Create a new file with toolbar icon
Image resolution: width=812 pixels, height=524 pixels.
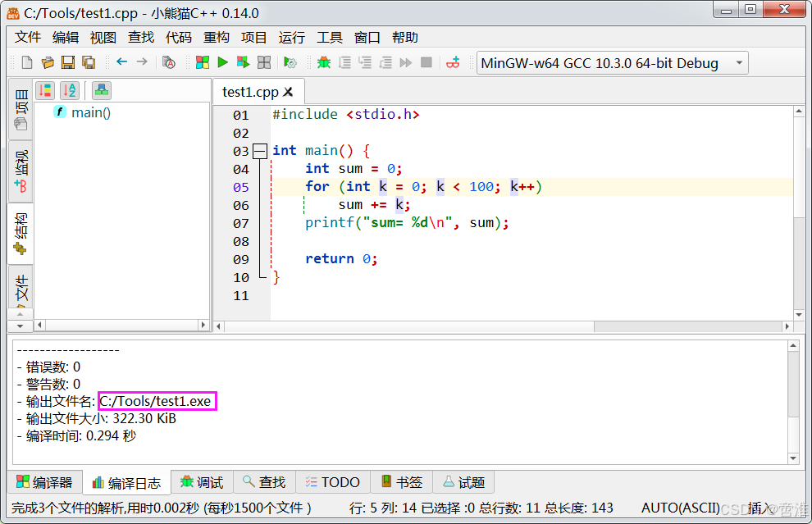(x=27, y=62)
